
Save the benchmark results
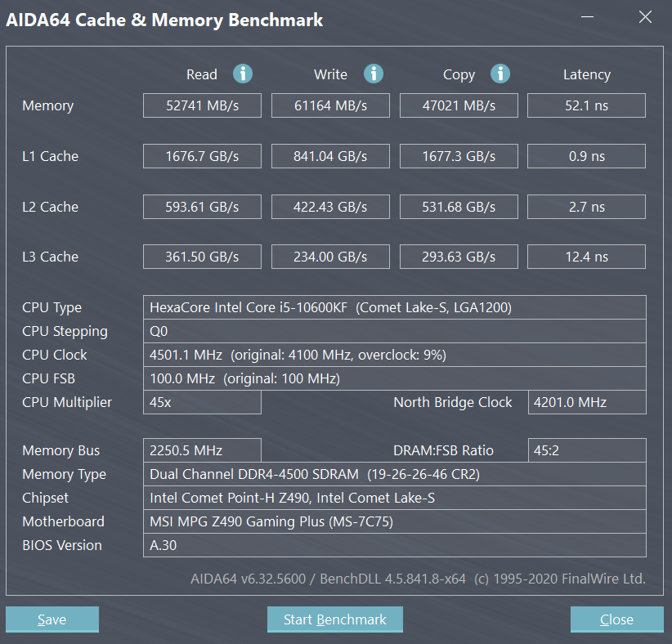point(52,619)
